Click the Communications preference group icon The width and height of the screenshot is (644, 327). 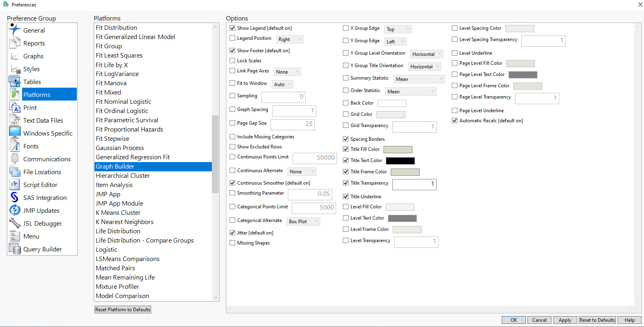(15, 159)
